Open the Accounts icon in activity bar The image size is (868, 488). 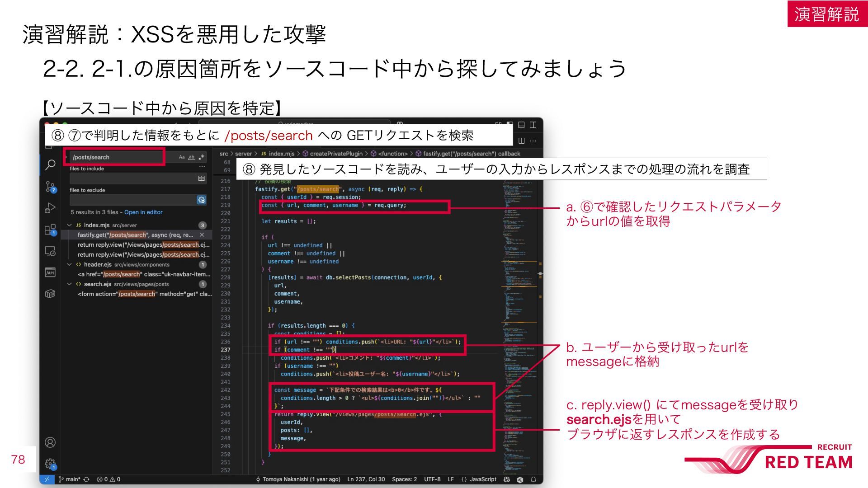[x=50, y=442]
